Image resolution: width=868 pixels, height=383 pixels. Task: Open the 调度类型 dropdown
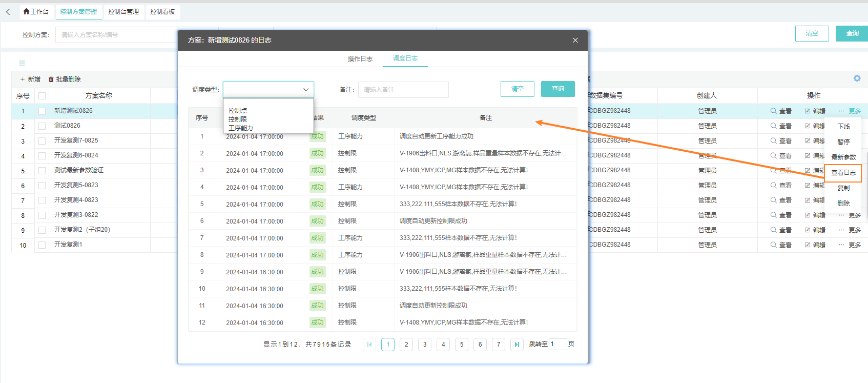click(x=268, y=89)
